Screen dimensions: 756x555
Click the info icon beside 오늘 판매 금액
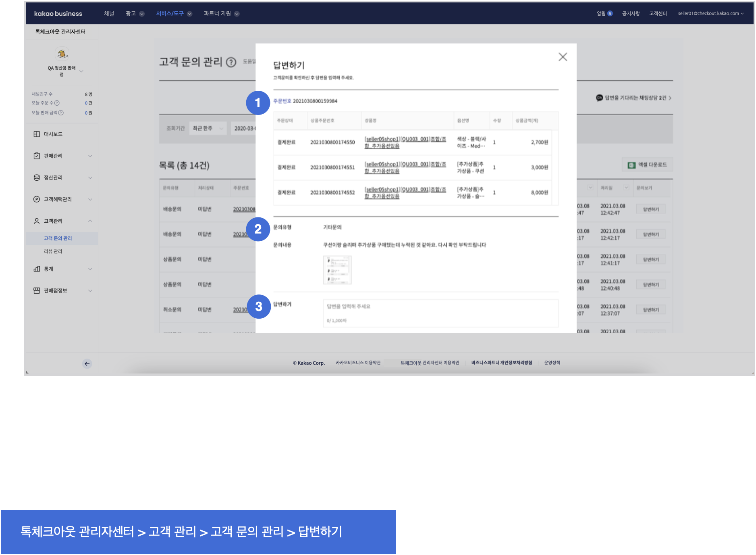(x=61, y=113)
